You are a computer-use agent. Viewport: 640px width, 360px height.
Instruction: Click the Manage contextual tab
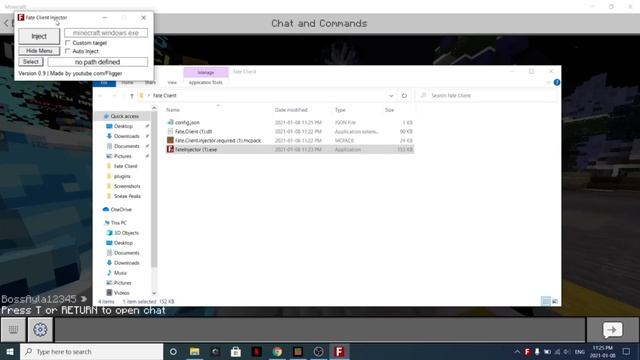(206, 72)
